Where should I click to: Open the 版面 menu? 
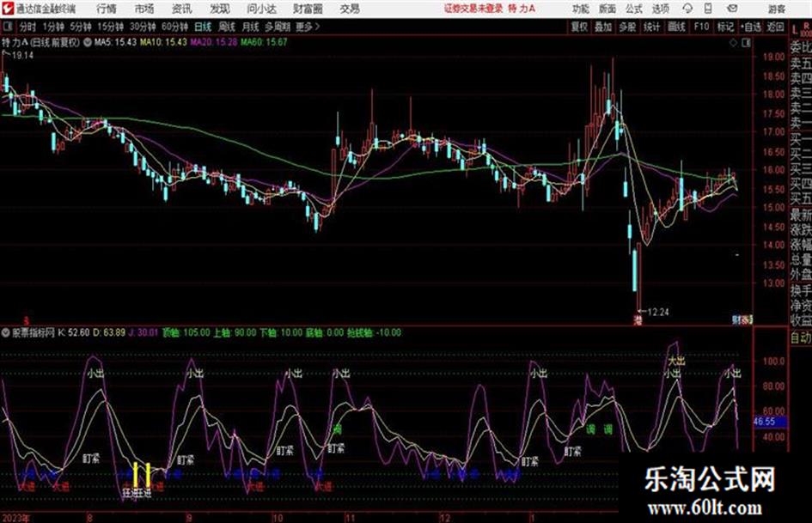click(x=607, y=9)
